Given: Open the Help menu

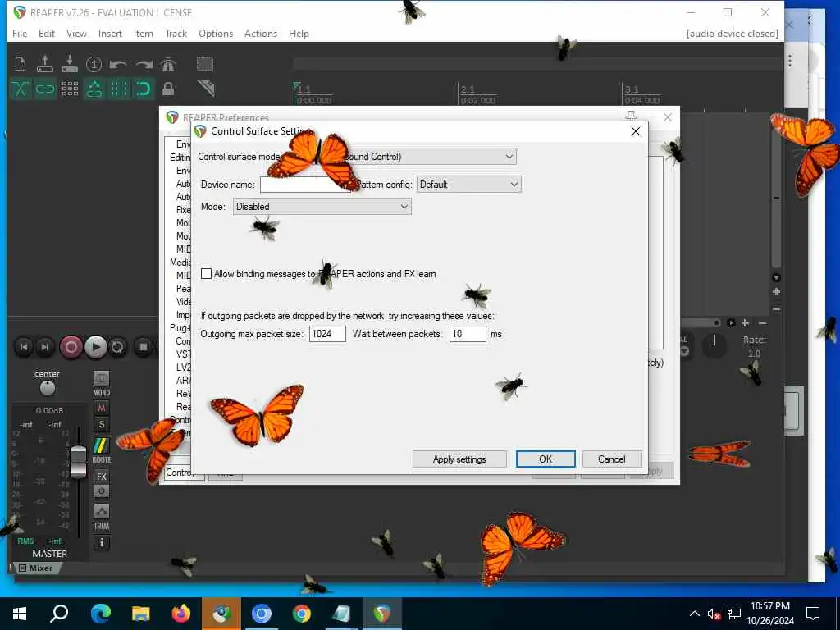Looking at the screenshot, I should pos(299,33).
